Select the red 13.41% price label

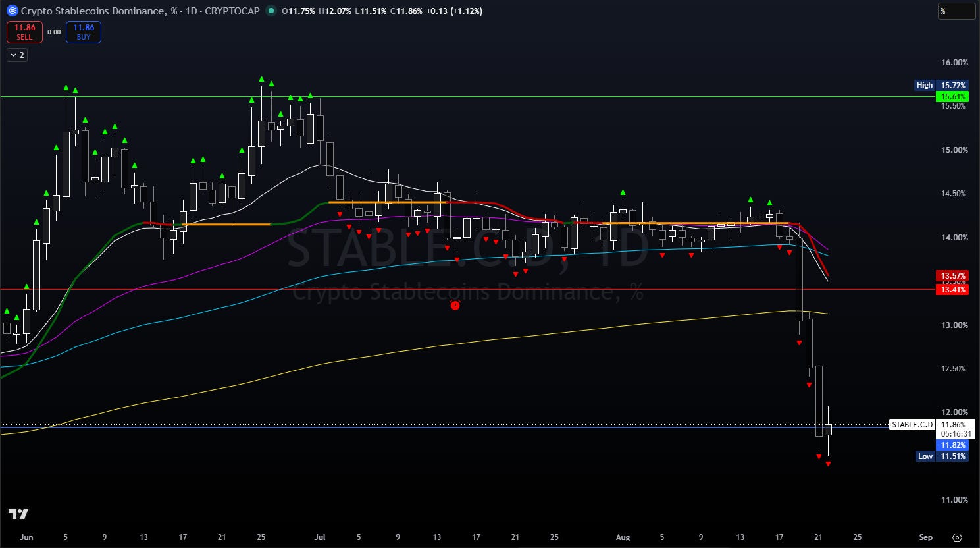pyautogui.click(x=952, y=290)
